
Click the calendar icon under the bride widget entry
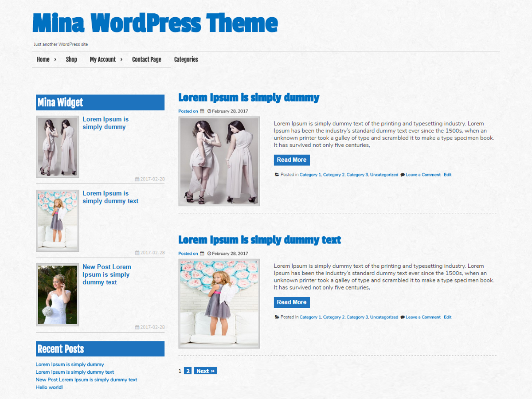[137, 327]
